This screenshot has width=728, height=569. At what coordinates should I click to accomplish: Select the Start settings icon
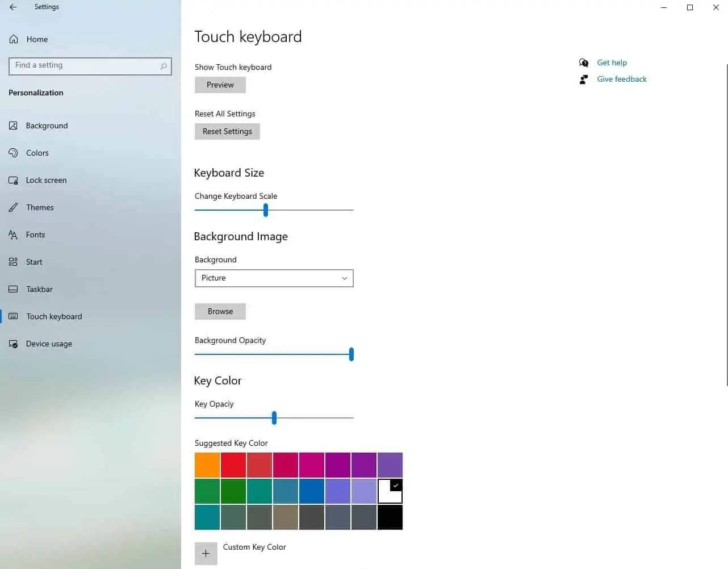click(x=12, y=262)
